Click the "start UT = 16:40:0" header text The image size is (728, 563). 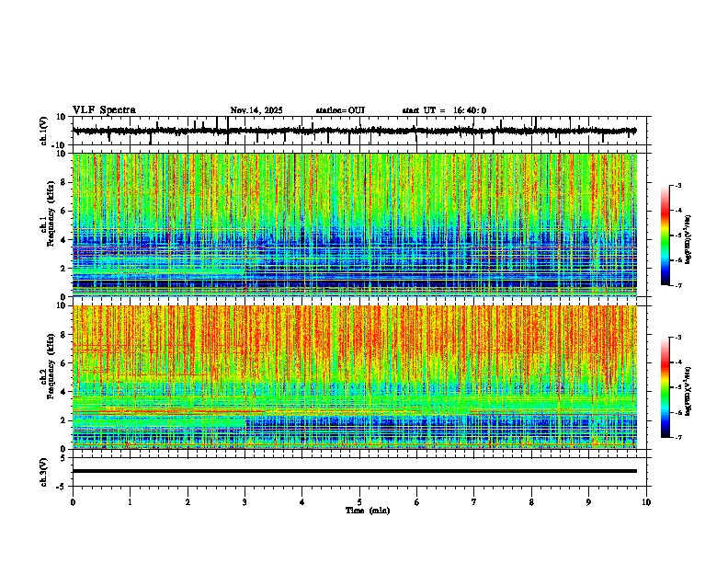point(444,110)
